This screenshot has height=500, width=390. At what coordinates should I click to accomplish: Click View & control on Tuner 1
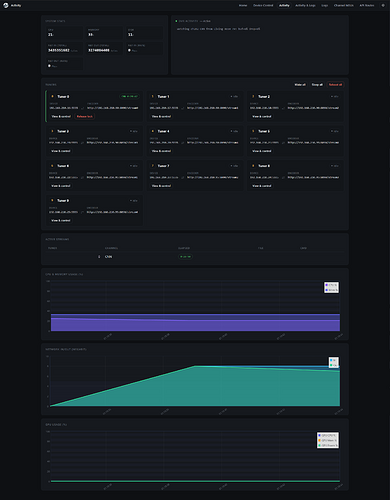coord(161,116)
